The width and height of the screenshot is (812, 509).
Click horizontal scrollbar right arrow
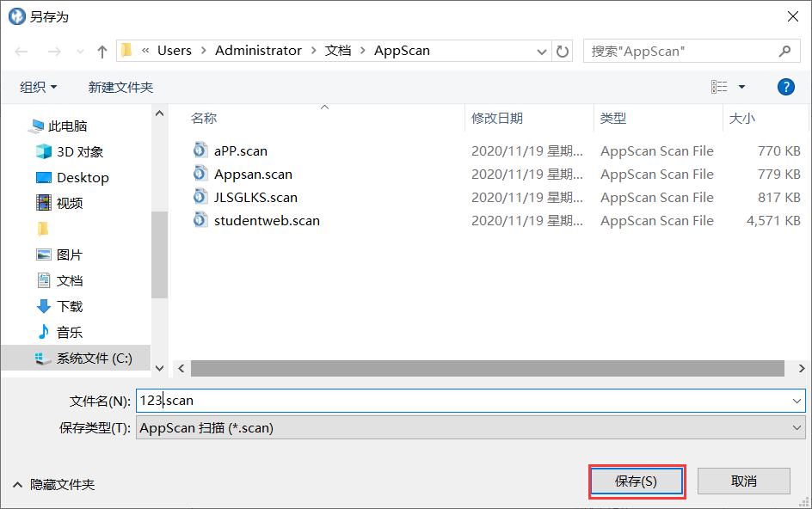[x=801, y=368]
